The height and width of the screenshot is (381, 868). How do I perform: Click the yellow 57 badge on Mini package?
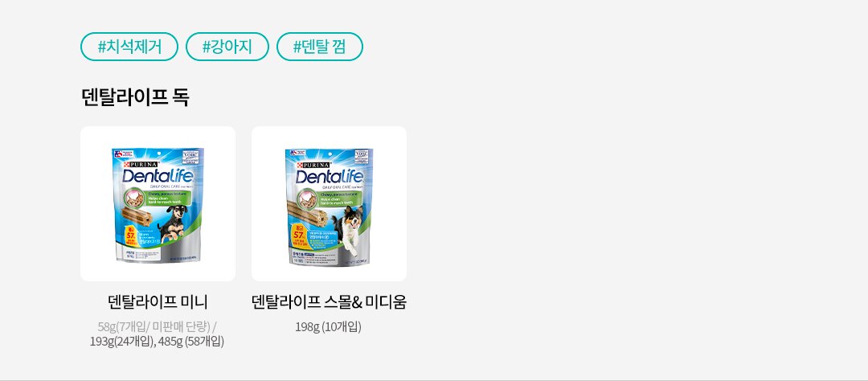point(131,236)
